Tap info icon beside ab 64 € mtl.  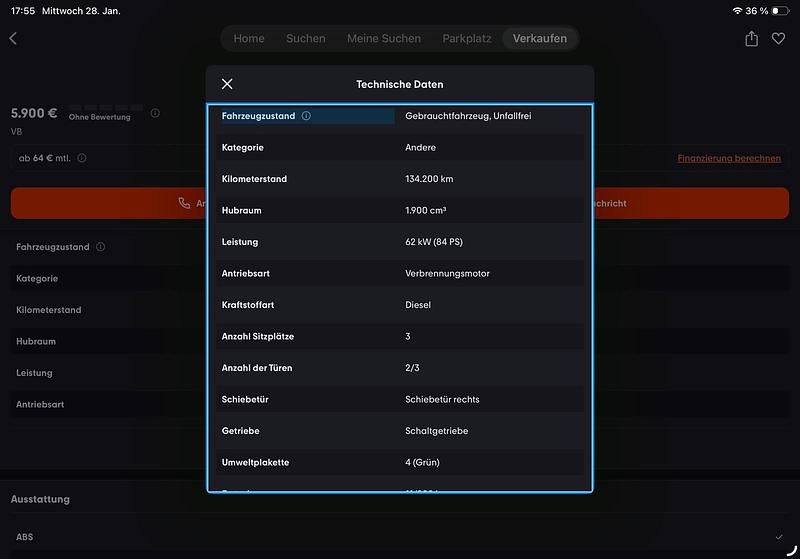click(x=82, y=158)
